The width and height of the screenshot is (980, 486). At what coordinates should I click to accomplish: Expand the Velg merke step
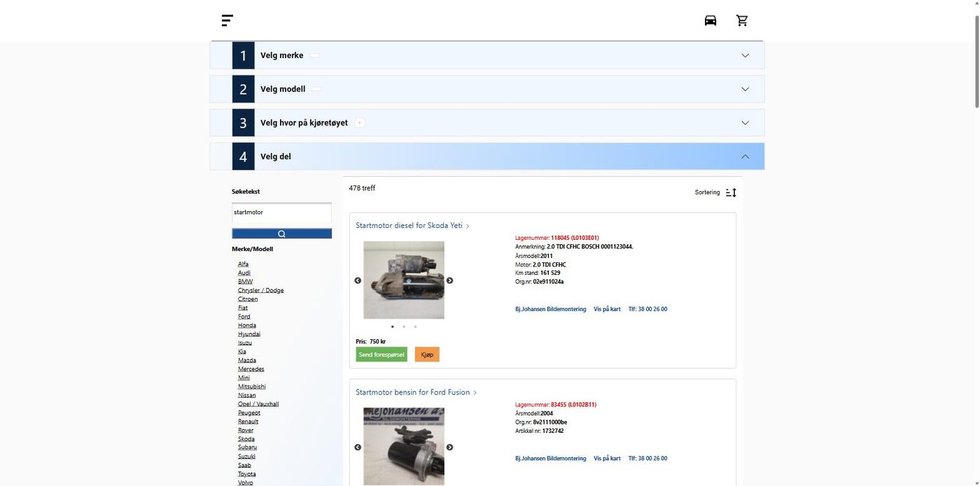click(x=487, y=55)
